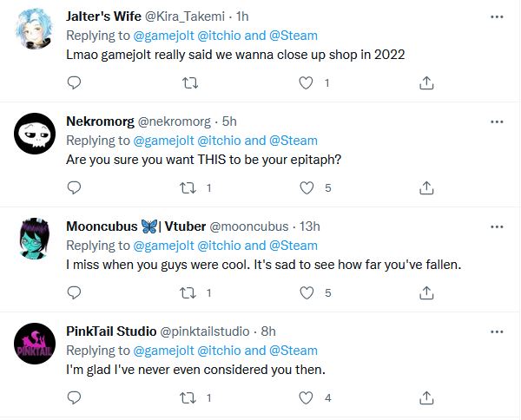Like the tweet by Jalter's Wife
521x420 pixels.
306,83
